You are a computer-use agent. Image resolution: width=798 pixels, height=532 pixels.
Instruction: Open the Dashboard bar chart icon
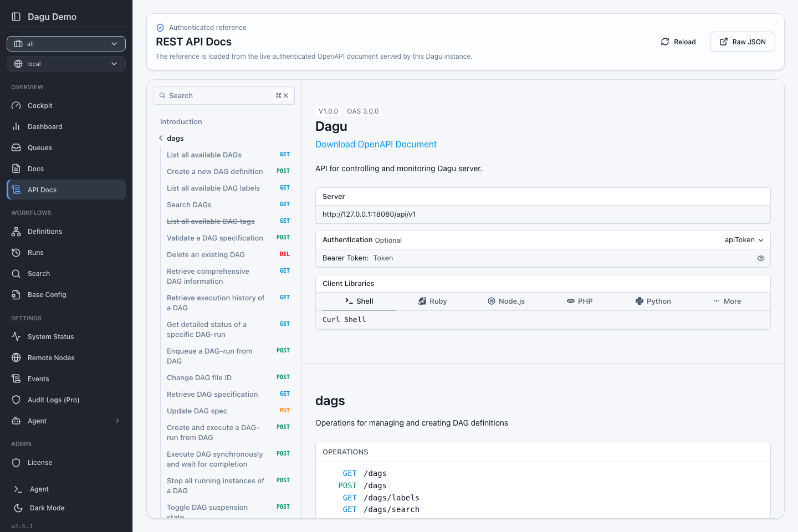16,126
